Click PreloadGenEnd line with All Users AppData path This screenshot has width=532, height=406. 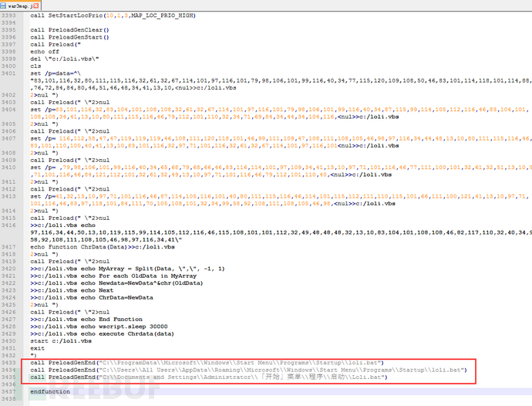click(248, 370)
